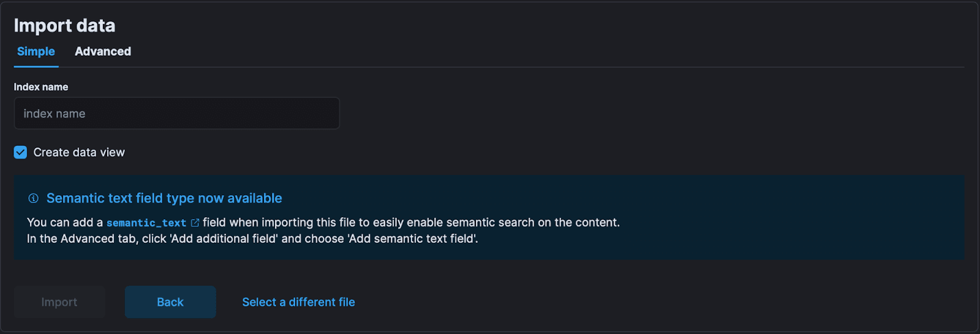Click the 'In the Advanced tab' instruction line

coord(252,239)
